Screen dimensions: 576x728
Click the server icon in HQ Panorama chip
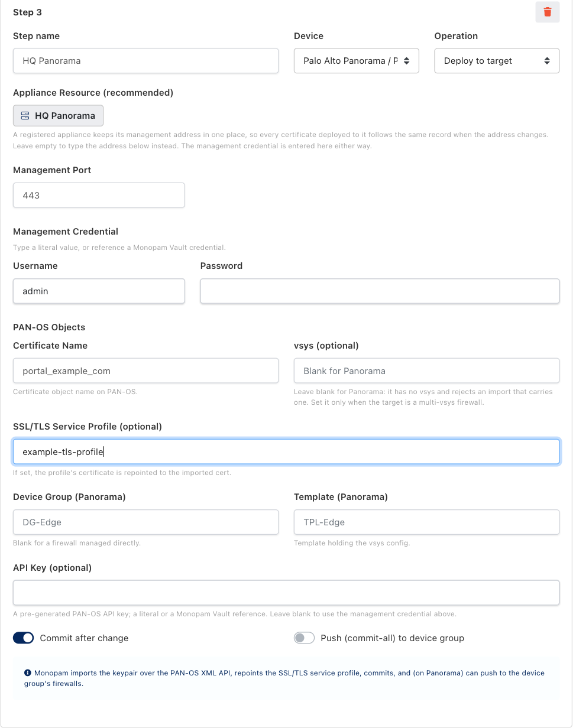[25, 116]
